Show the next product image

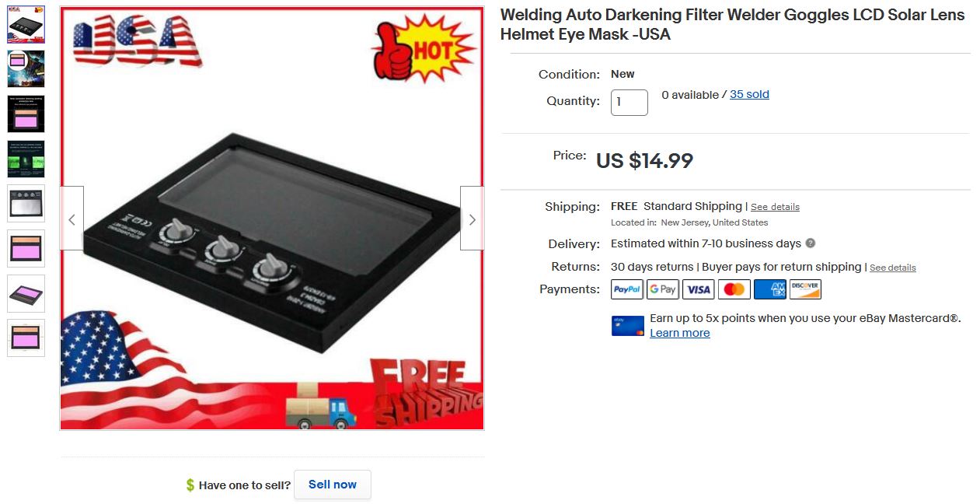pyautogui.click(x=472, y=219)
